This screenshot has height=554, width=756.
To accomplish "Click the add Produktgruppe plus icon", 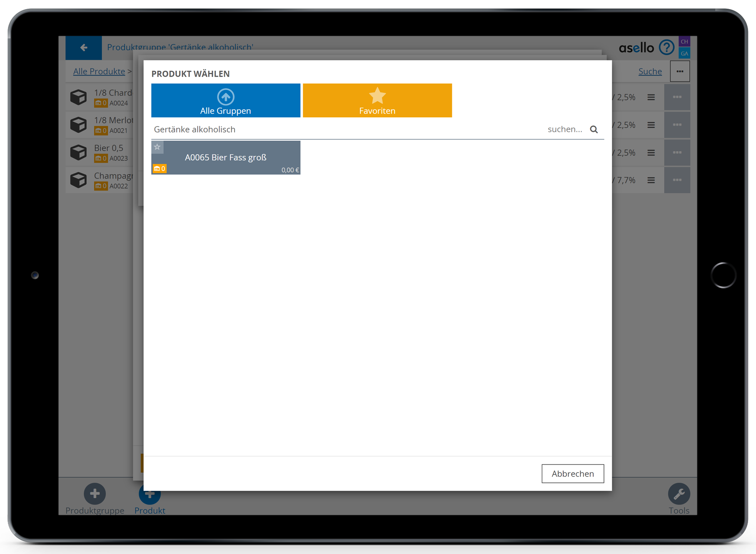I will point(95,494).
